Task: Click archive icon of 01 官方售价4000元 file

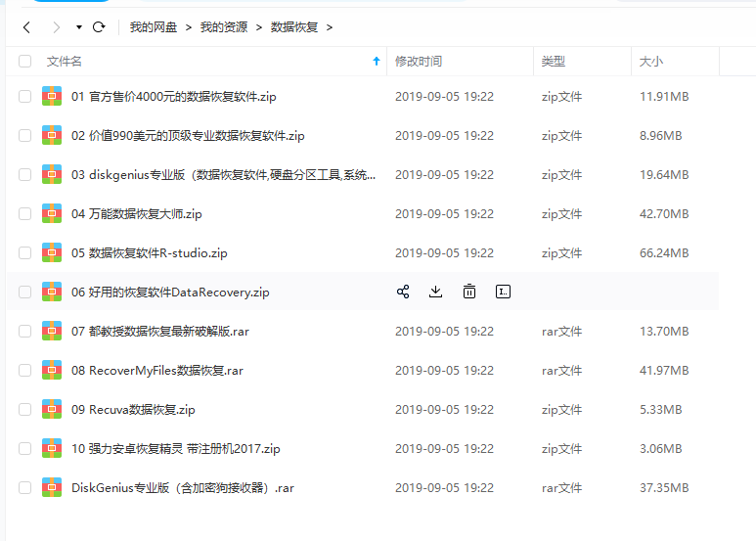Action: tap(52, 96)
